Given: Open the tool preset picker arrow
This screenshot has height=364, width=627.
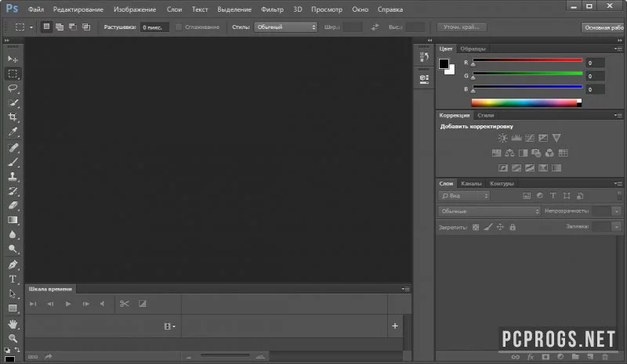Looking at the screenshot, I should [31, 27].
